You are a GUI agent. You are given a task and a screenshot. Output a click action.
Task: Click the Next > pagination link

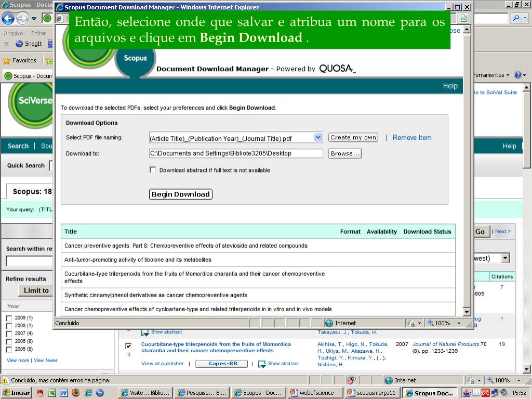pyautogui.click(x=502, y=231)
